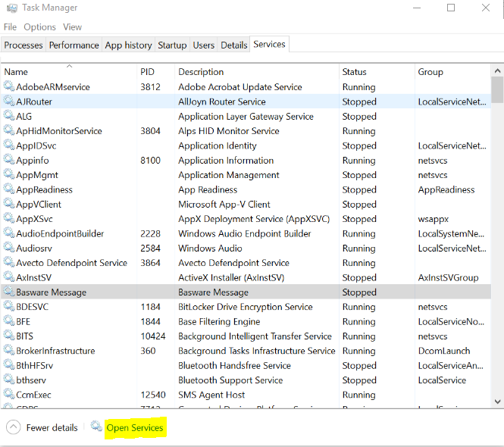Screen dimensions: 504x447
Task: Select the Microsoft App-V Client description
Action: [x=224, y=205]
